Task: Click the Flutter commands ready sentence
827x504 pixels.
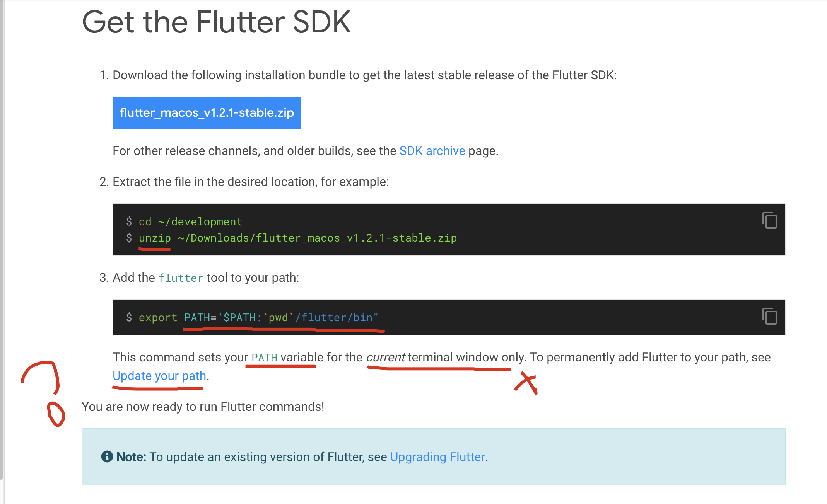Action: pyautogui.click(x=203, y=407)
